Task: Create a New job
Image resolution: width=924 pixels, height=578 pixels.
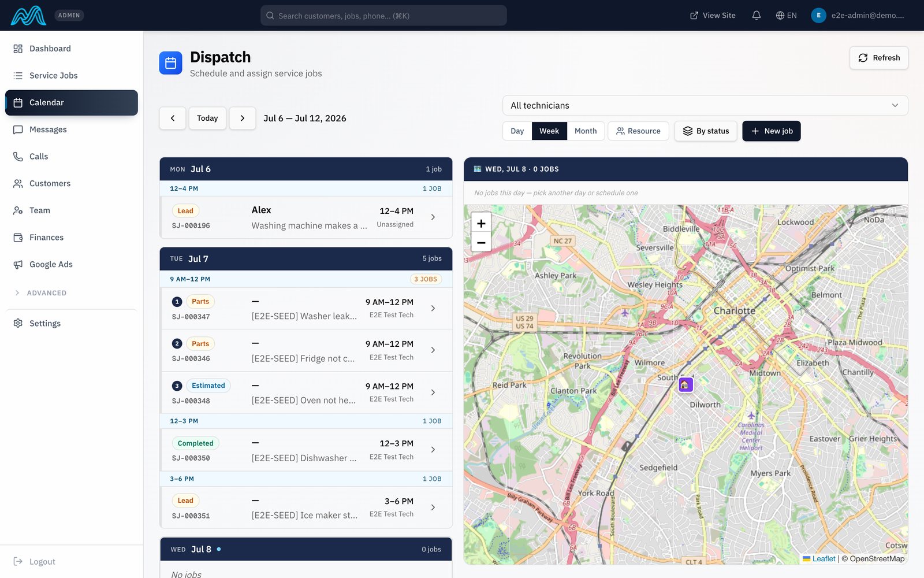Action: (x=772, y=131)
